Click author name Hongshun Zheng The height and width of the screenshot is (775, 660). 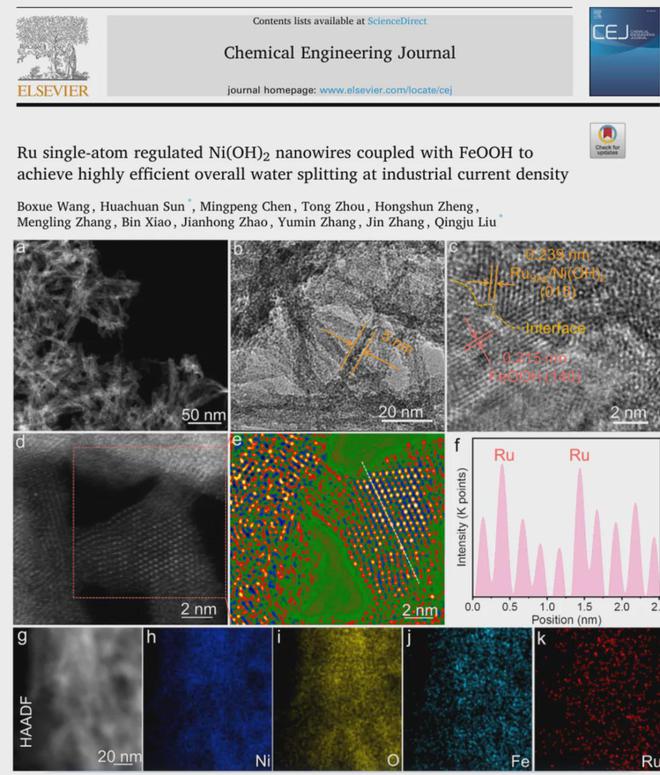425,207
